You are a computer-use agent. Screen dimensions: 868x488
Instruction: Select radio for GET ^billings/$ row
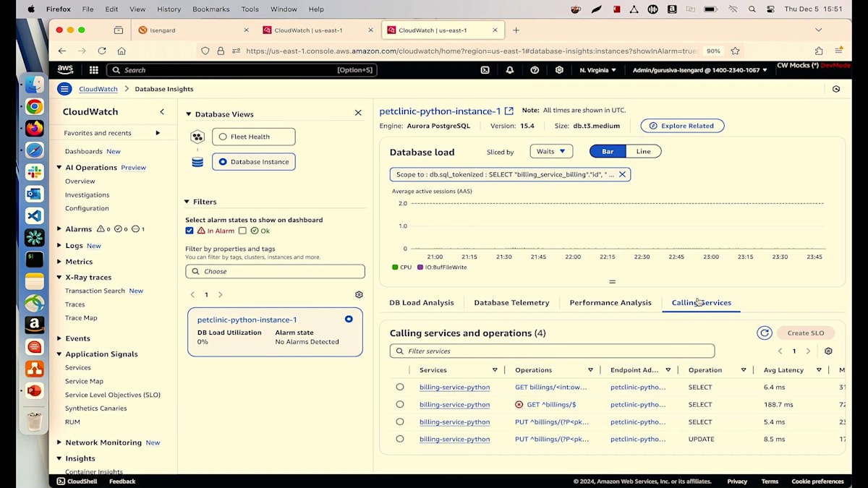click(400, 404)
